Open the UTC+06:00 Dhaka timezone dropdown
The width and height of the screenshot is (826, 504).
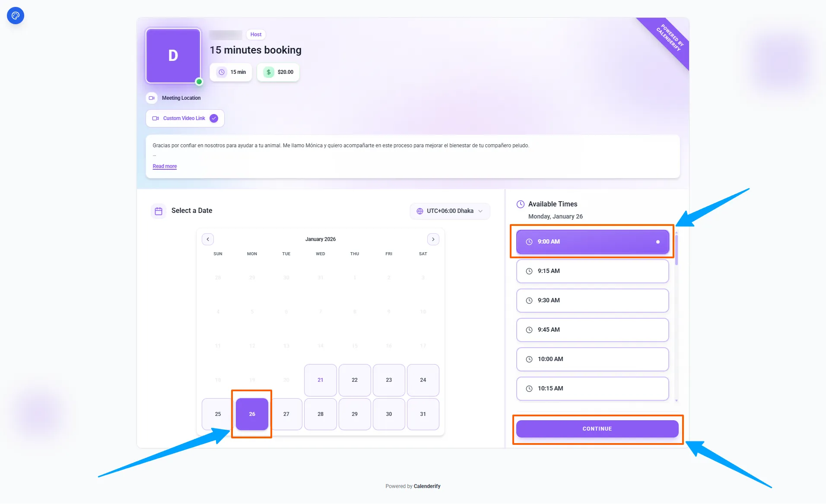(x=450, y=211)
